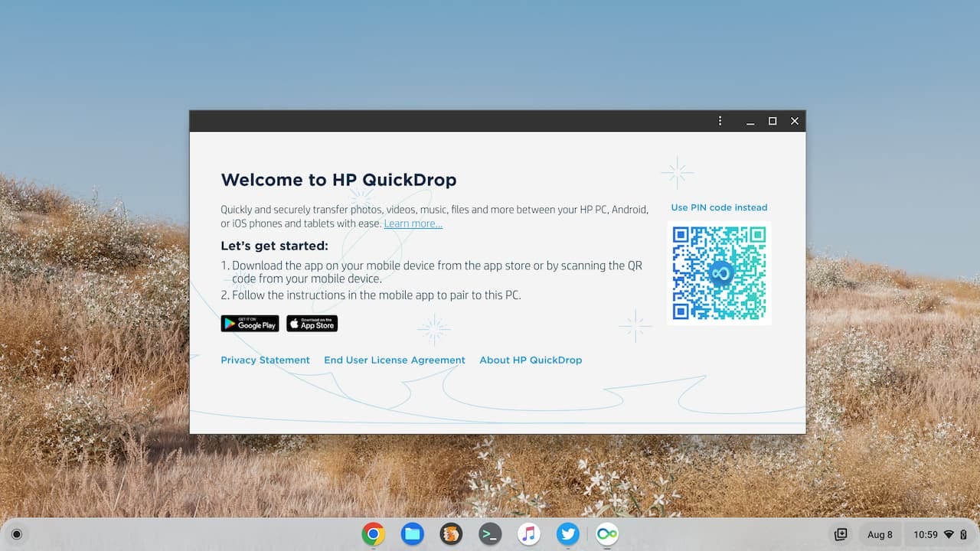Open the orange face app icon in shelf
The image size is (980, 551).
451,534
